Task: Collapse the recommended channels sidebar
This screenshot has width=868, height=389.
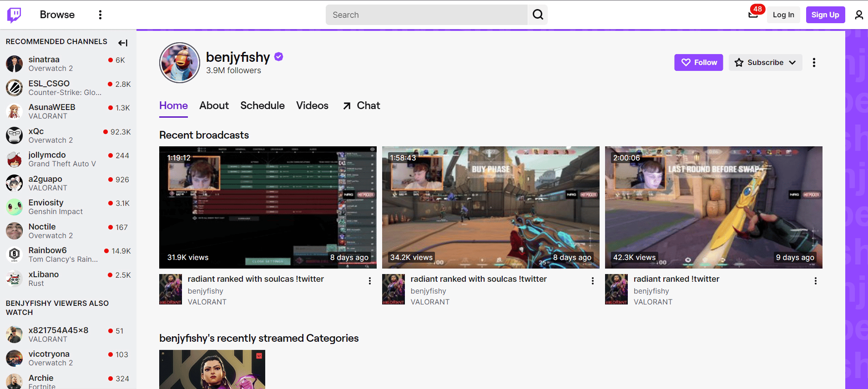Action: point(123,43)
